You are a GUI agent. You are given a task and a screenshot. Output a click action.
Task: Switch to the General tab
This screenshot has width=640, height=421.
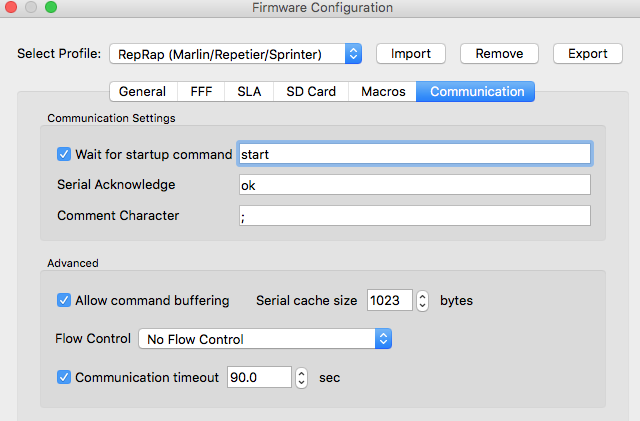143,91
